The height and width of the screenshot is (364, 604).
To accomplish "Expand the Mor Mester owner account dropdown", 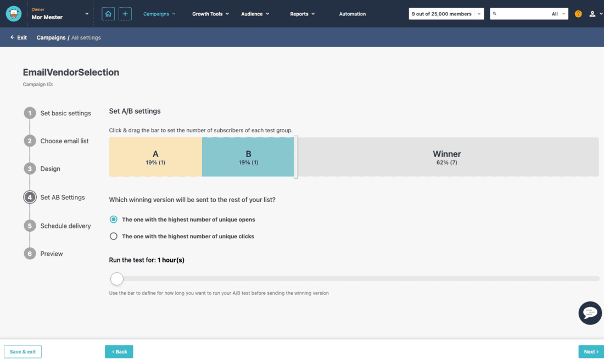I will pyautogui.click(x=87, y=14).
